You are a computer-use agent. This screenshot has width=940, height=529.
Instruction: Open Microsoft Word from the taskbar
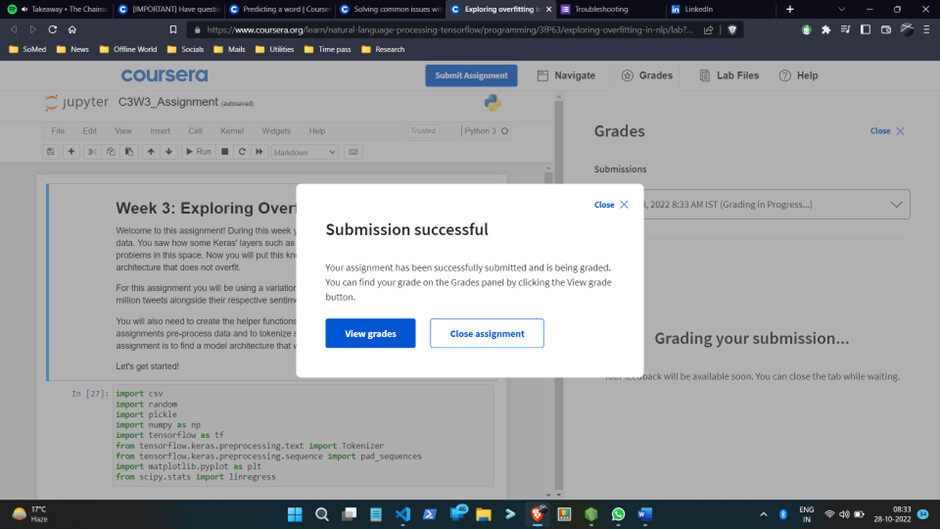[645, 514]
